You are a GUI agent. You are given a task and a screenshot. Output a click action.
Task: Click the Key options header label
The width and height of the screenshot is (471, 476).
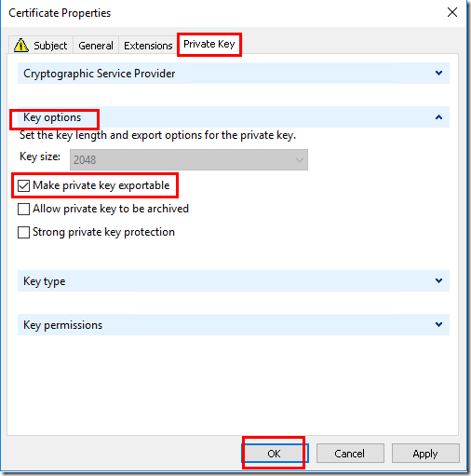click(x=52, y=117)
